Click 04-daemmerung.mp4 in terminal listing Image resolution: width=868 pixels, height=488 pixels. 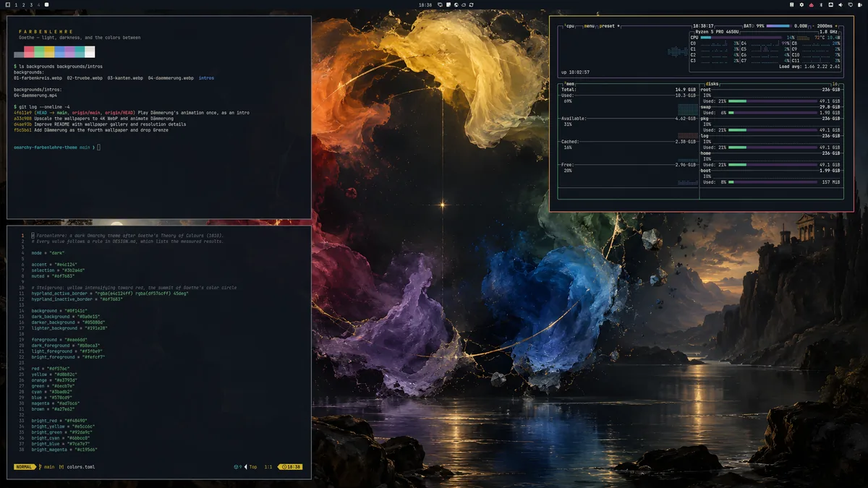[x=35, y=95]
